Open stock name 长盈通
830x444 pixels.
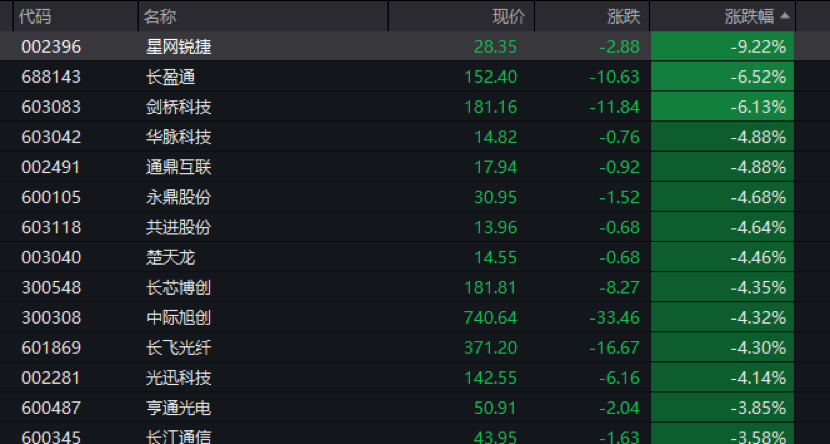(170, 77)
